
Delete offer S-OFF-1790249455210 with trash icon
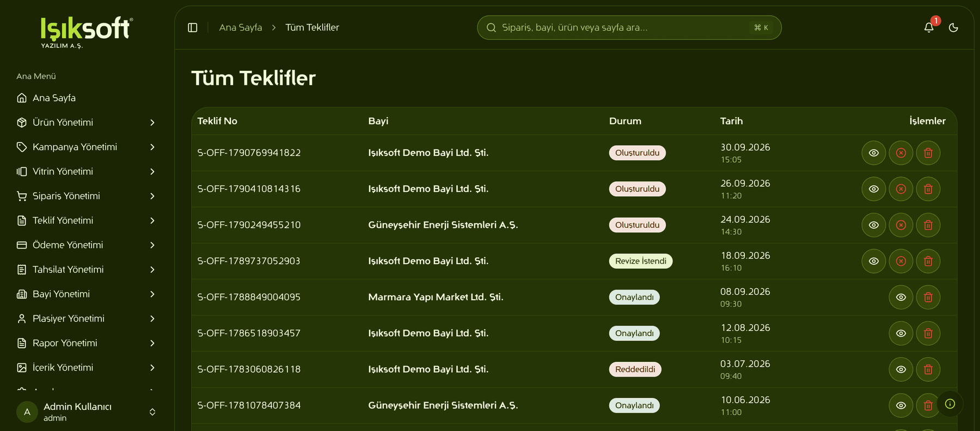[x=928, y=224]
